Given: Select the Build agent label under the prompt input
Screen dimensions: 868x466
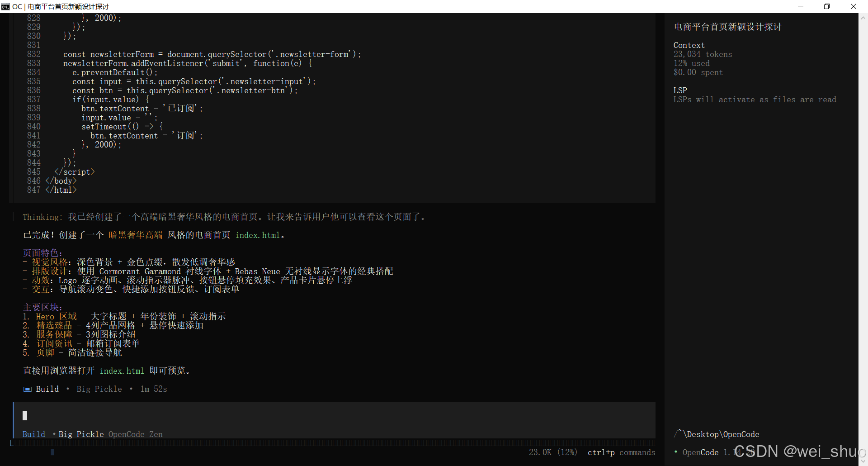Looking at the screenshot, I should tap(34, 434).
